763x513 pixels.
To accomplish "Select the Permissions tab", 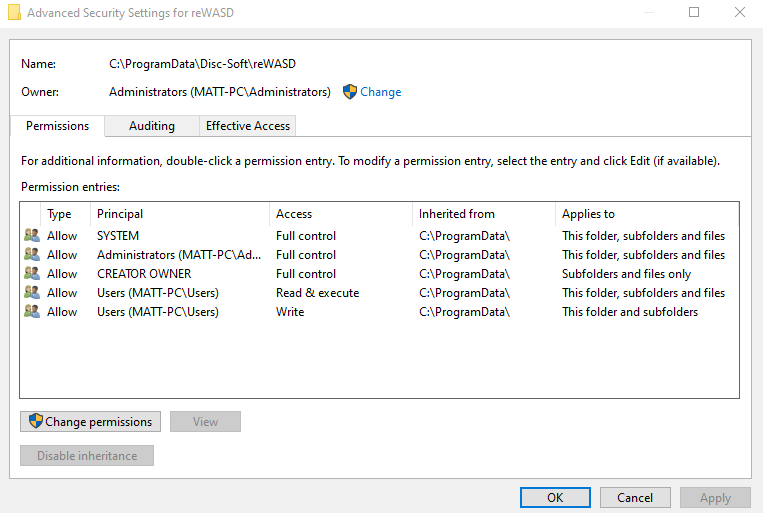I will coord(57,126).
